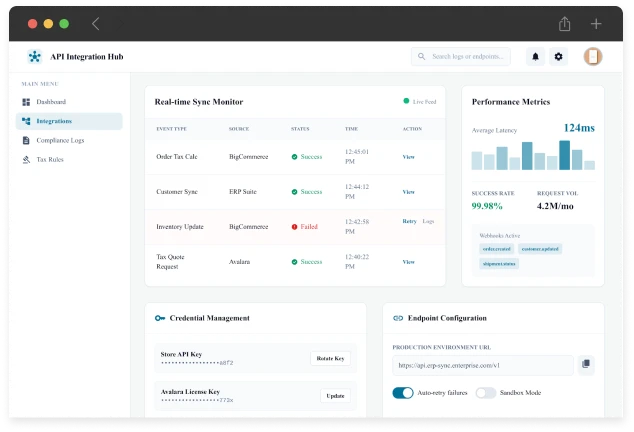This screenshot has width=634, height=432.
Task: Select Compliance Logs in the sidebar
Action: 60,140
